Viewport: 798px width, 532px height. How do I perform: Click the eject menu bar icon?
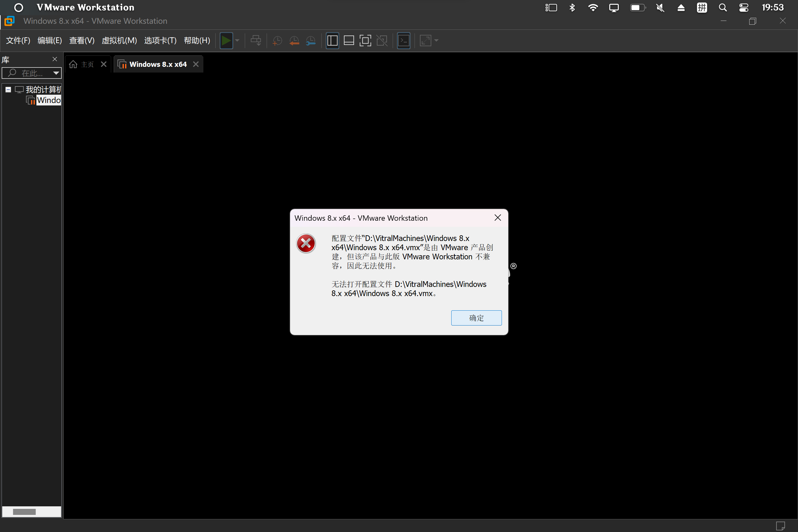[681, 8]
